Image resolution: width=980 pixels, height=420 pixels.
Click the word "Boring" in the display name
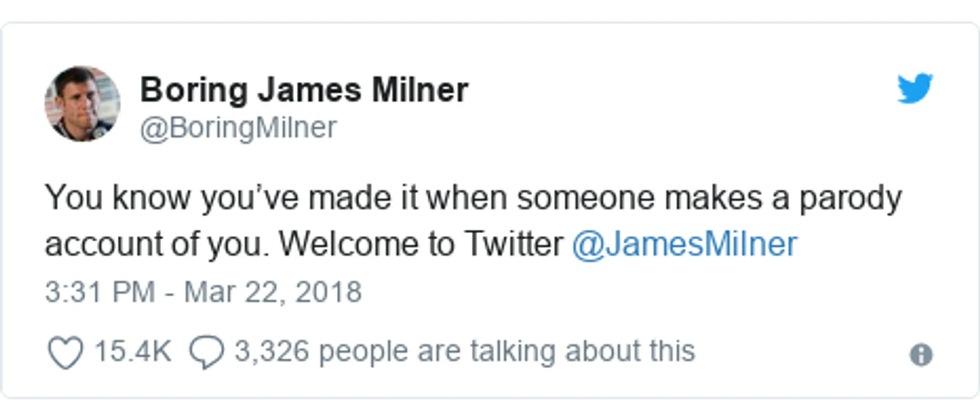(x=193, y=91)
